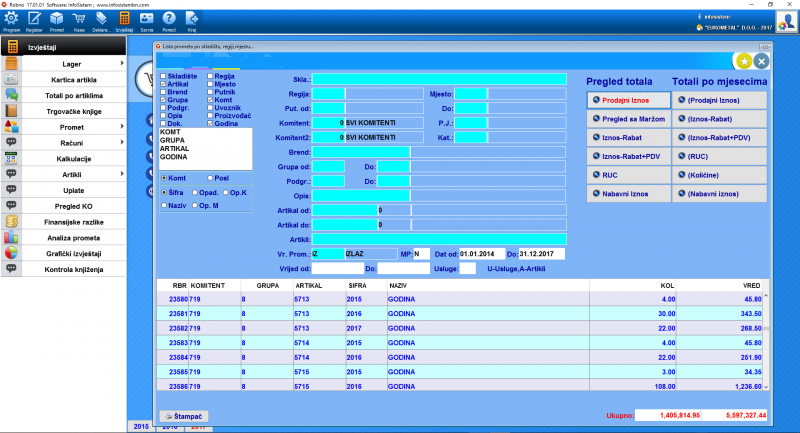Enable the Skladište checkbox
The image size is (800, 433).
pos(164,76)
